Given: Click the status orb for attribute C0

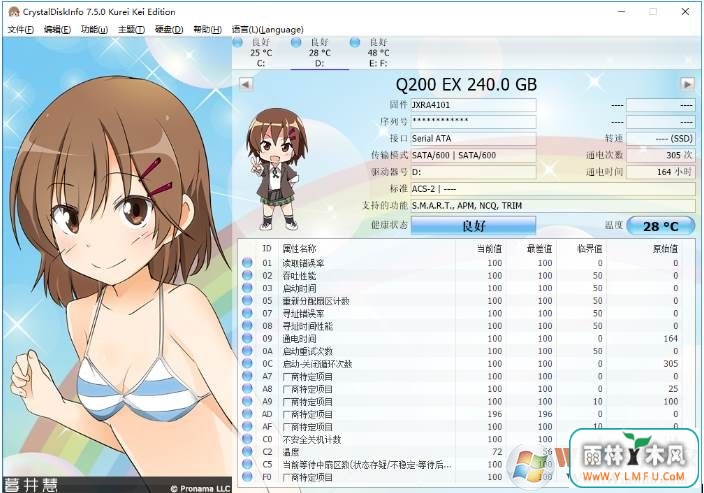Looking at the screenshot, I should click(x=247, y=439).
